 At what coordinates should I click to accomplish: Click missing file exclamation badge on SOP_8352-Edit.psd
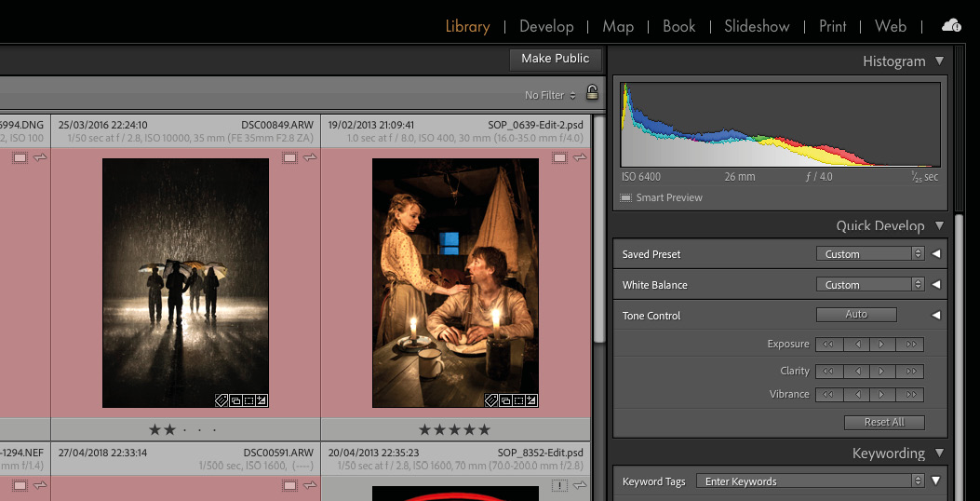click(x=559, y=485)
